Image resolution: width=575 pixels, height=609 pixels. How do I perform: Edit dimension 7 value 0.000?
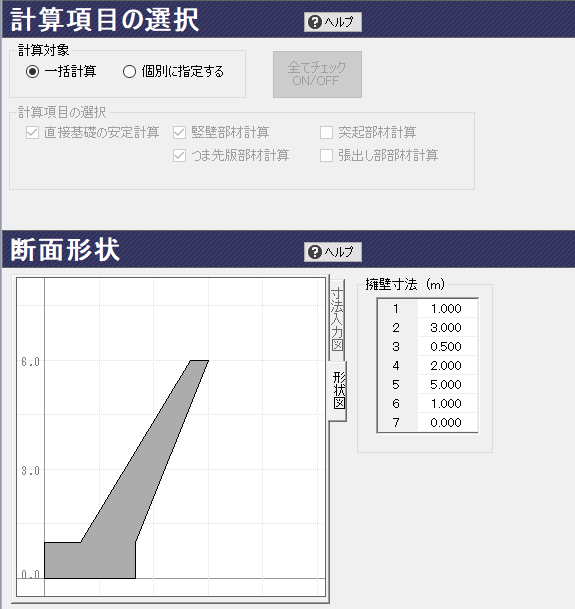[x=447, y=423]
